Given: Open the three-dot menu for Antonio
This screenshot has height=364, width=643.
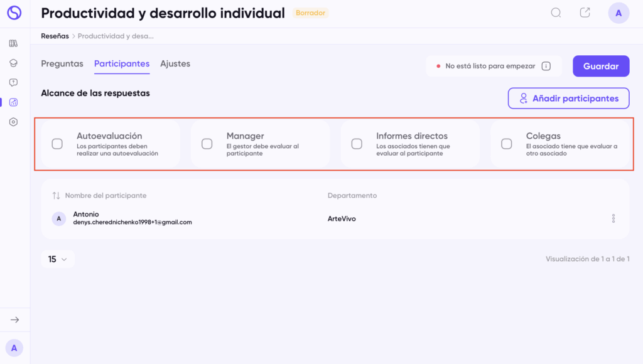Looking at the screenshot, I should point(613,218).
